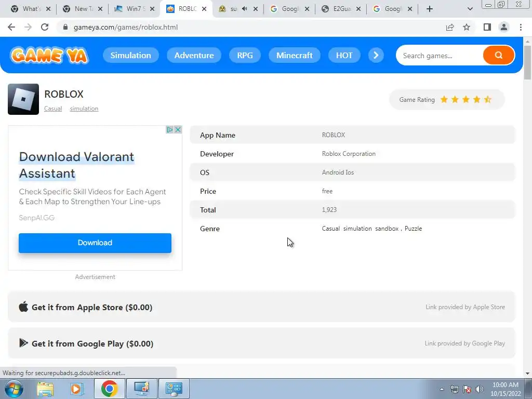Click the browser back arrow
Screen dimensions: 532x399
click(x=11, y=27)
